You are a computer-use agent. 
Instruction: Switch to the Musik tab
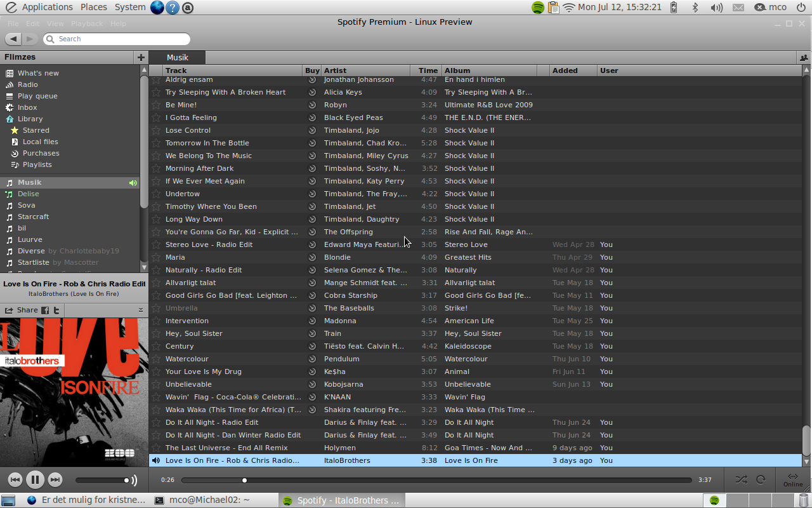[178, 57]
